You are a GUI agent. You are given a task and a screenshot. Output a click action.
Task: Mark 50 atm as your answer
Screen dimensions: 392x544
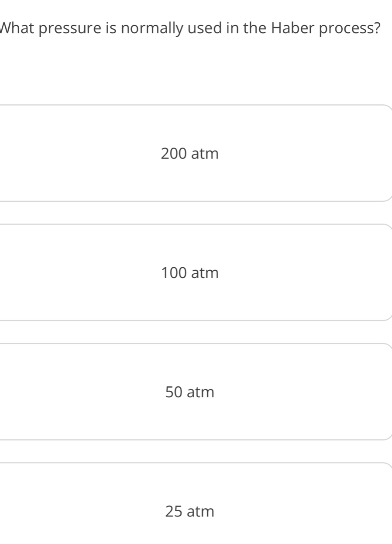tap(196, 392)
